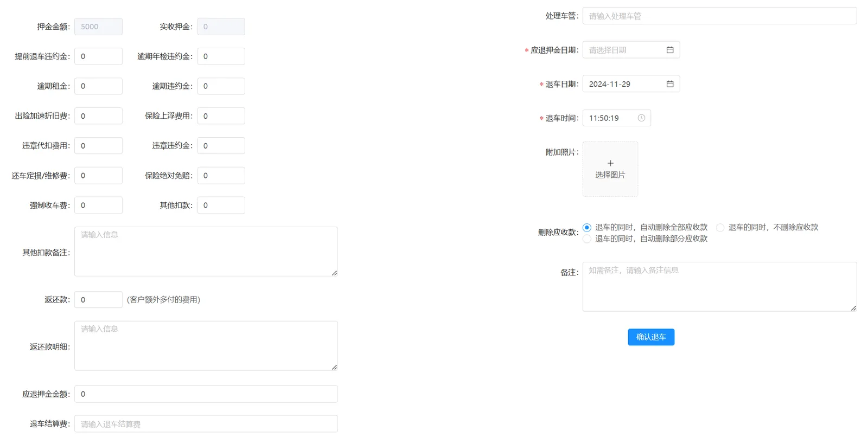
Task: Click the plus icon to add photo
Action: coord(610,163)
